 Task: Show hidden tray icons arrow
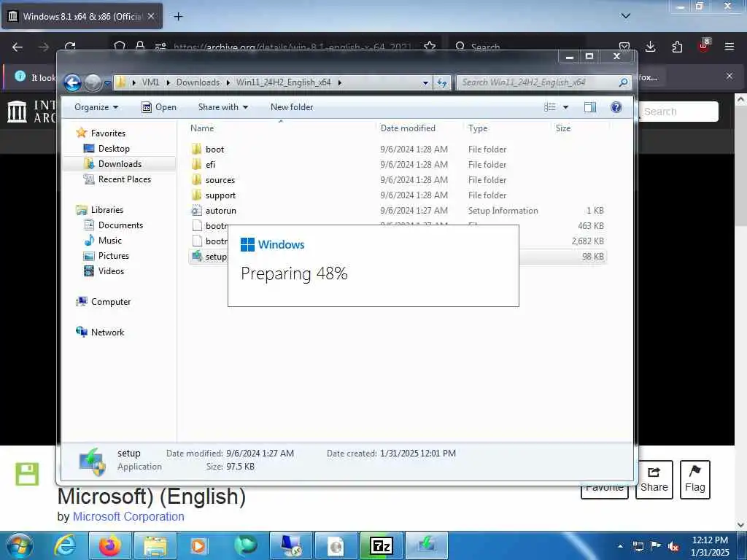click(x=620, y=546)
